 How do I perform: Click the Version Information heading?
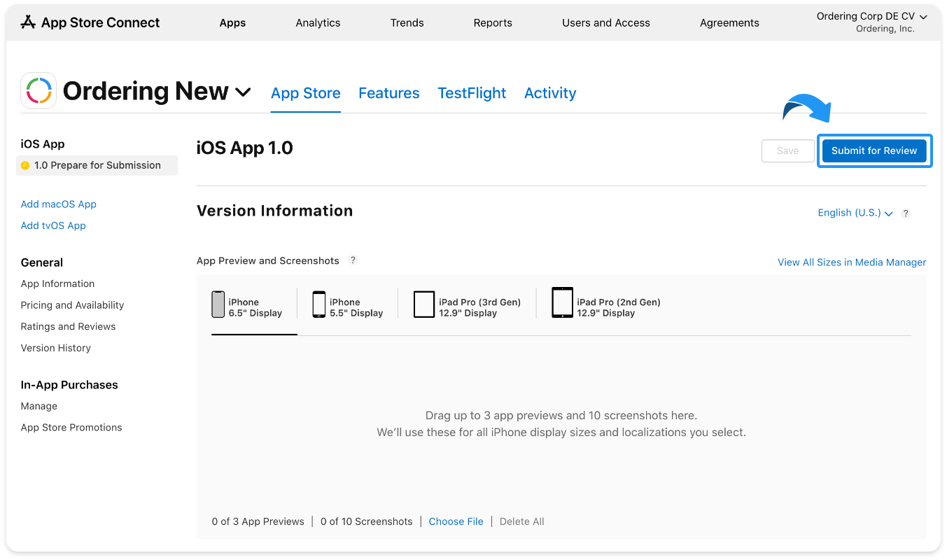point(275,211)
